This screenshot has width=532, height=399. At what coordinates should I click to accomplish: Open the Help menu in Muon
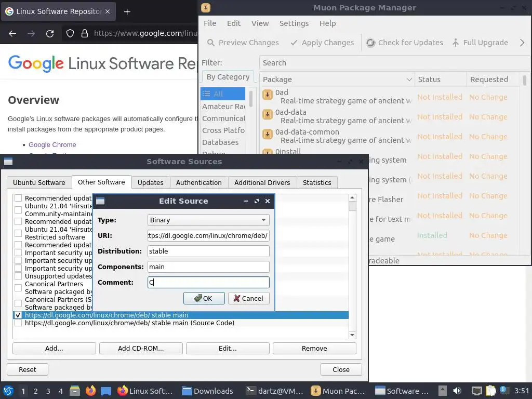[327, 23]
